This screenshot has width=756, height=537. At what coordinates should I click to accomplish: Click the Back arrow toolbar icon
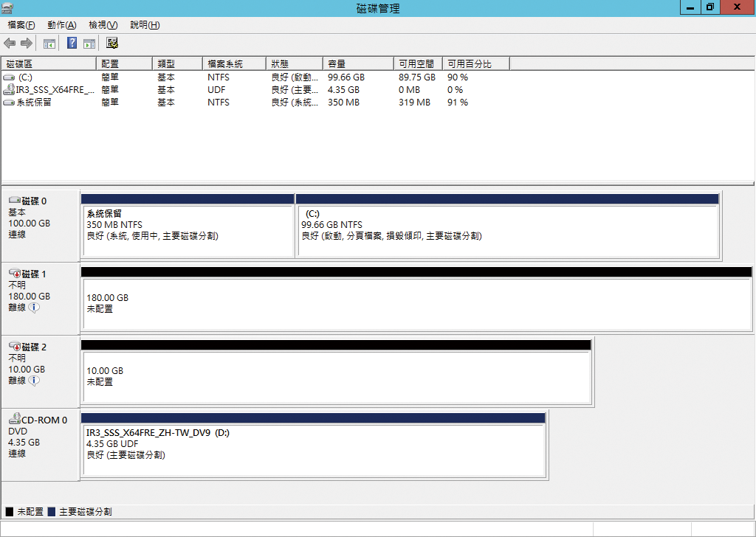coord(10,44)
